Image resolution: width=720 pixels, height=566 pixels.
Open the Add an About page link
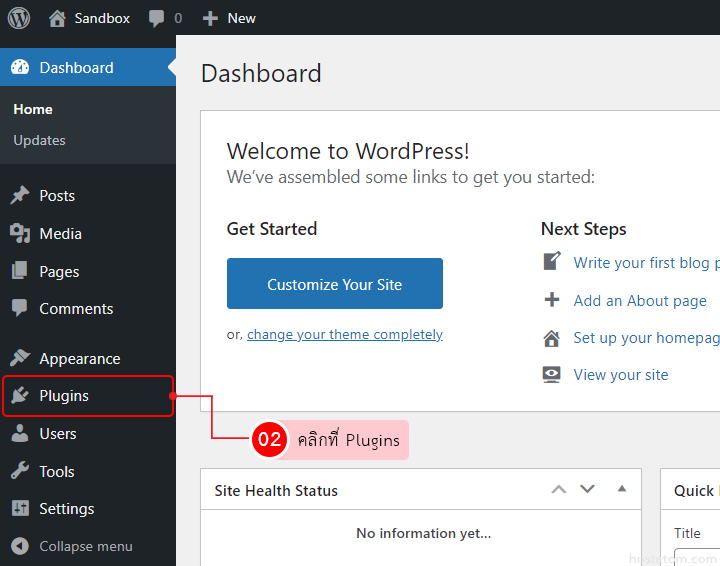coord(640,300)
